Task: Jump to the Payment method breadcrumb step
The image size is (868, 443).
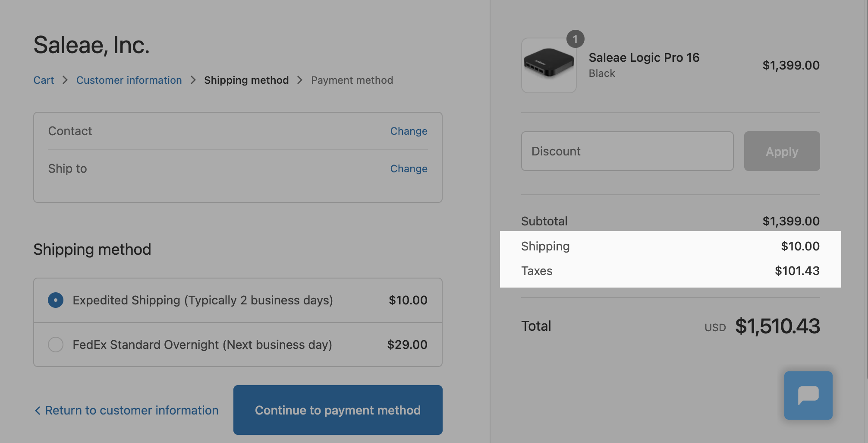Action: 352,80
